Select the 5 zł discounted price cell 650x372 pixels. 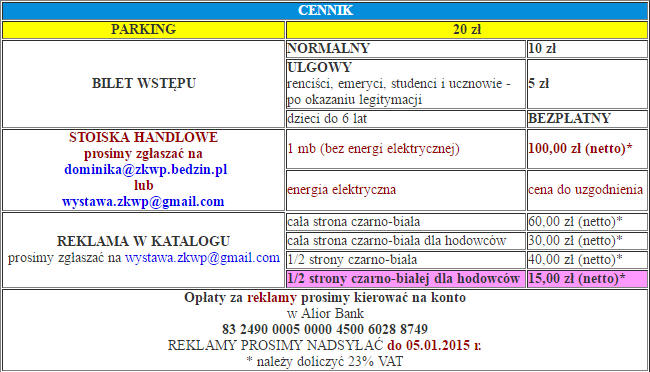coord(587,84)
